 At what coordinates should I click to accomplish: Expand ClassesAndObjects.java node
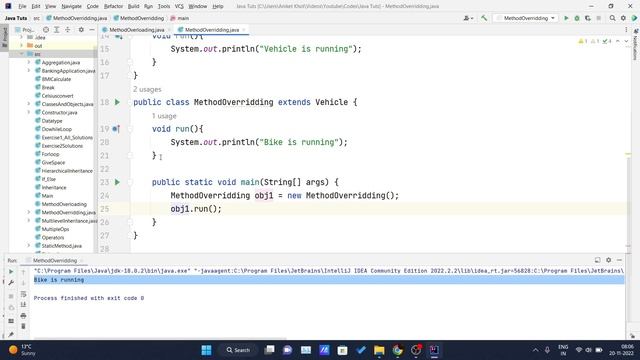coord(29,104)
